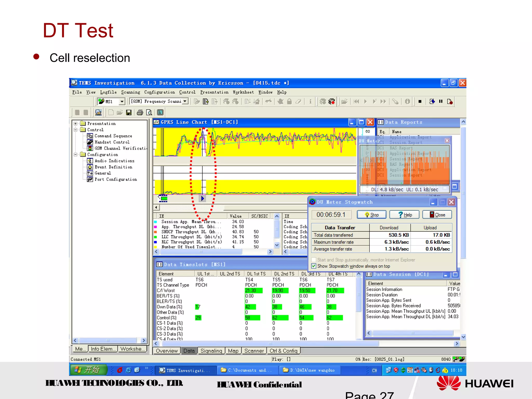Open Port Configuration tree item

click(x=116, y=179)
